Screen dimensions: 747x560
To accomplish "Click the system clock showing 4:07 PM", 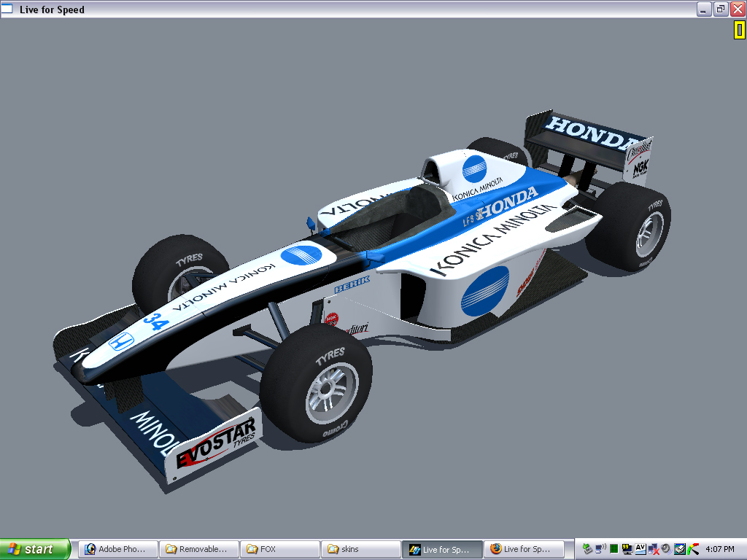I will click(720, 549).
